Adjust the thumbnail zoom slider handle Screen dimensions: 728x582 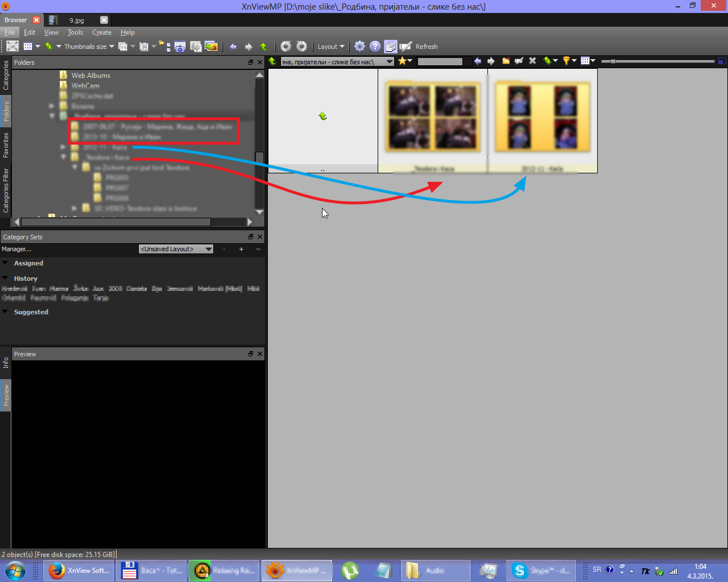pos(613,61)
